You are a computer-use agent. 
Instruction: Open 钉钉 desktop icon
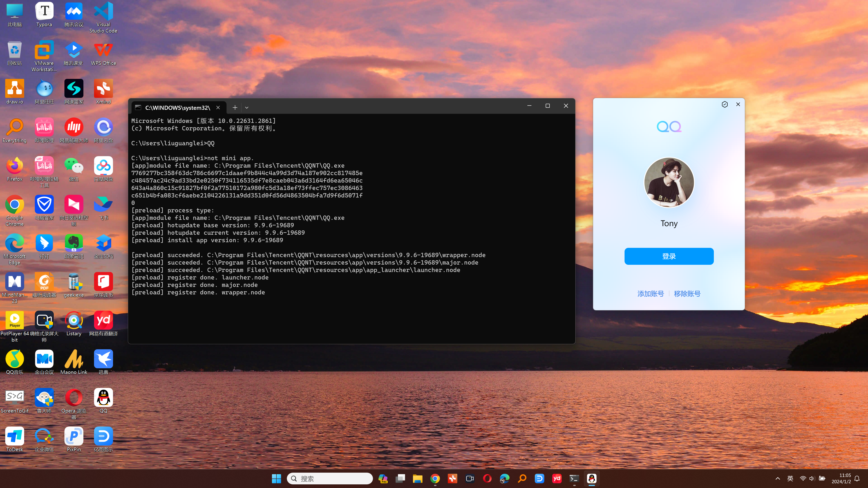tap(44, 247)
